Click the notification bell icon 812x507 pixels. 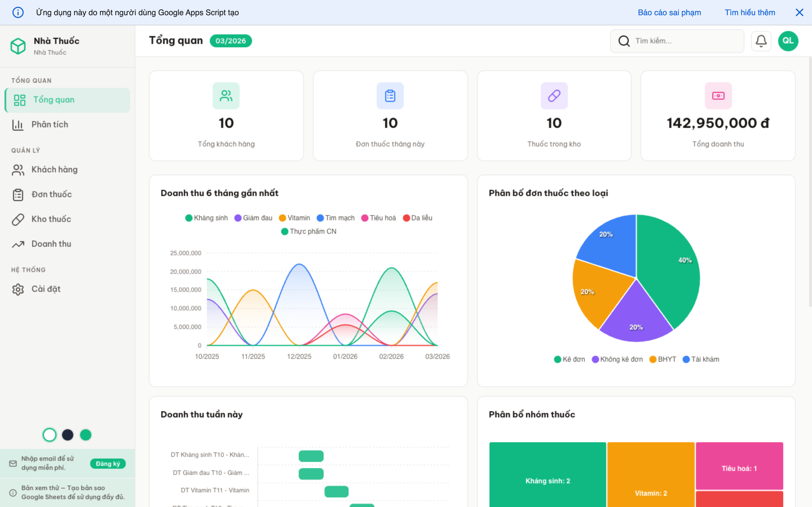point(761,41)
